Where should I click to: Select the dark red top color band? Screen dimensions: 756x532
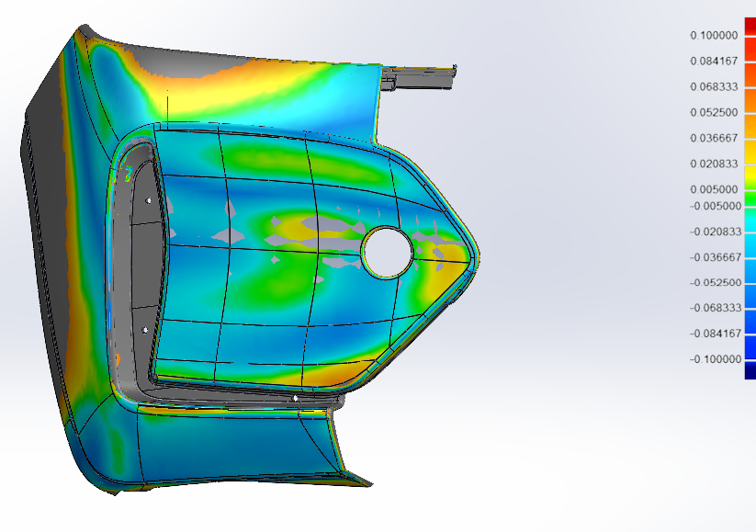pos(750,27)
